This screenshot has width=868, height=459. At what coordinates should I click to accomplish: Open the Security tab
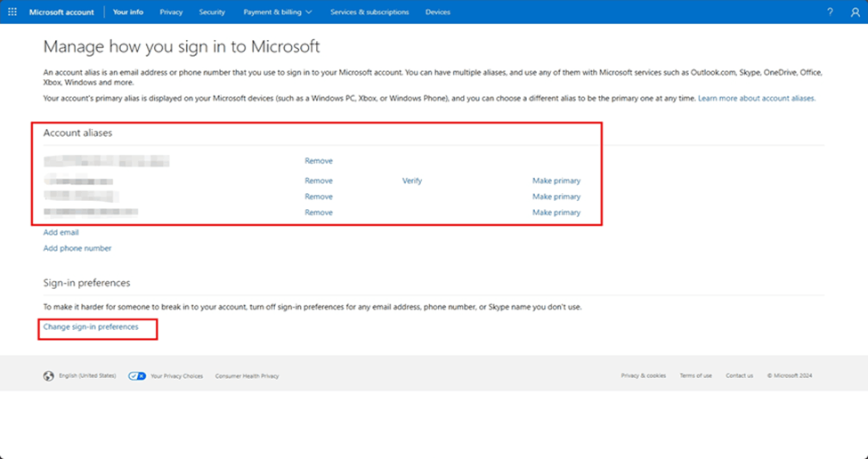(x=212, y=12)
